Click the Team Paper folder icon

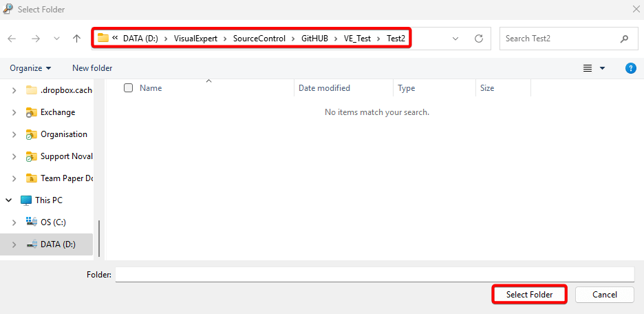31,178
